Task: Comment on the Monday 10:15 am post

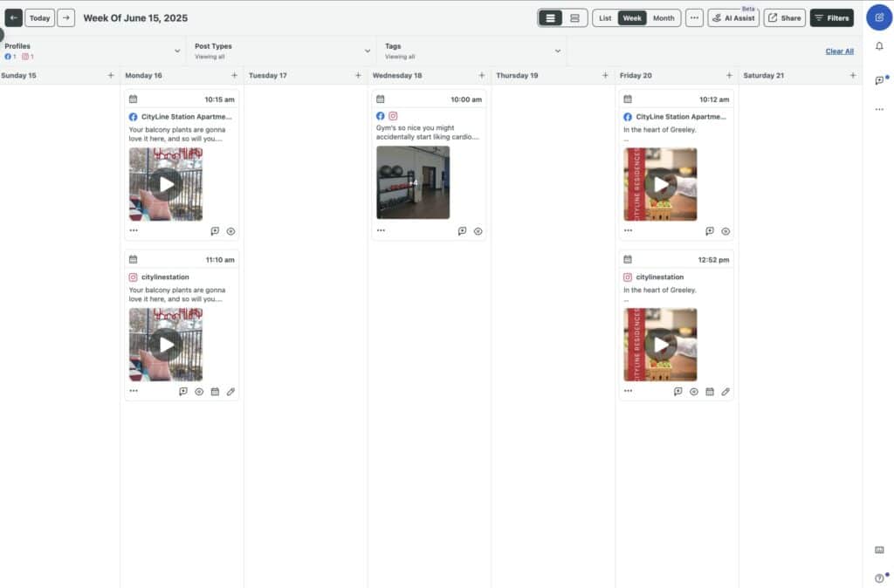Action: coord(215,231)
